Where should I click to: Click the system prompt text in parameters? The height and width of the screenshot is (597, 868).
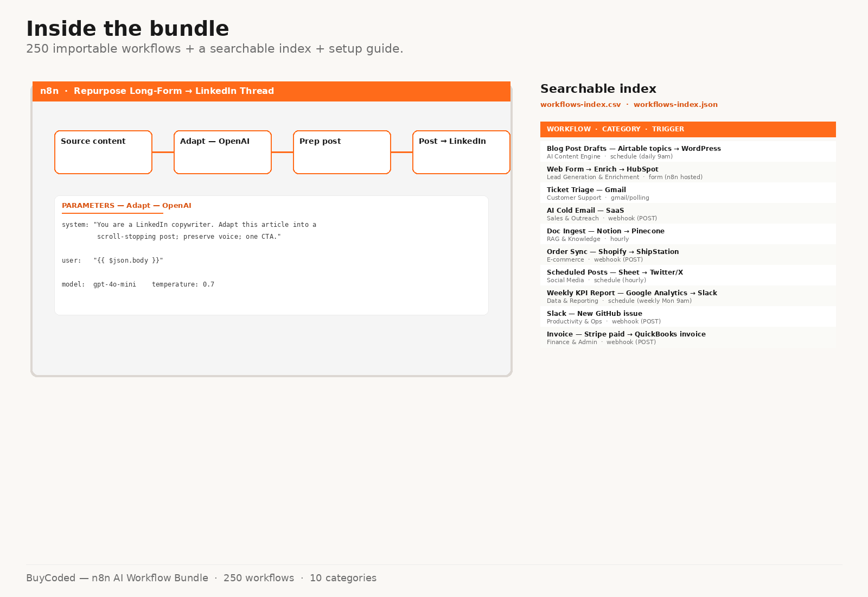[x=189, y=231]
